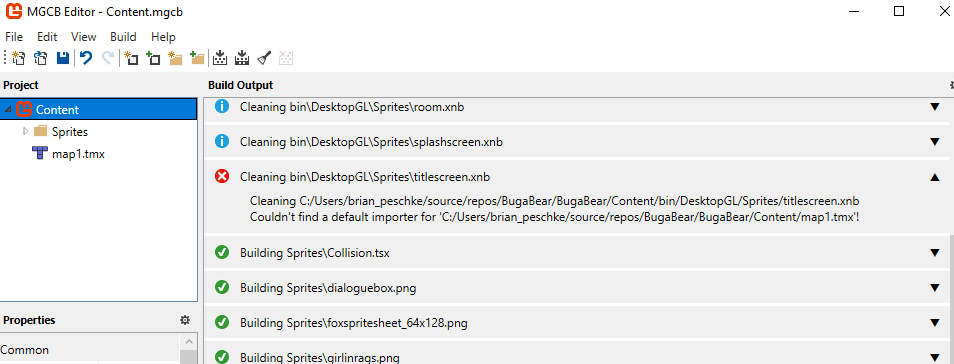Click the Add Existing Item icon

(x=153, y=58)
